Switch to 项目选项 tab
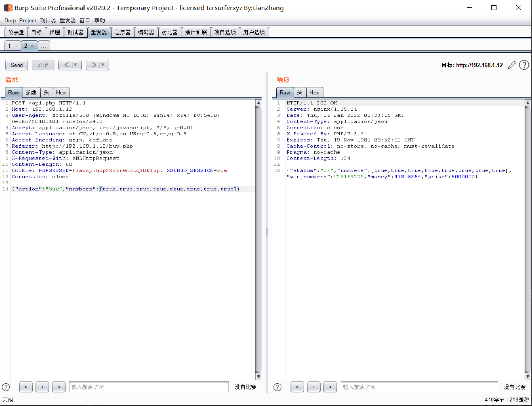The image size is (532, 406). point(225,32)
